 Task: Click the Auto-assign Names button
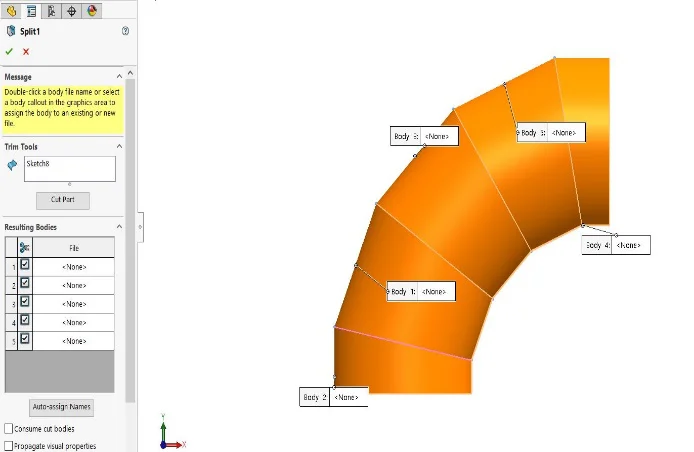62,407
